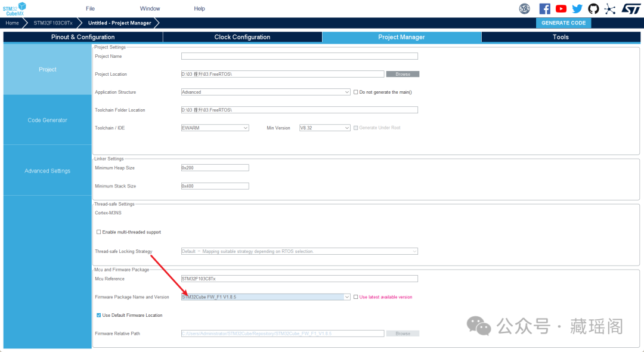Open the GitHub icon link
644x352 pixels.
[593, 8]
